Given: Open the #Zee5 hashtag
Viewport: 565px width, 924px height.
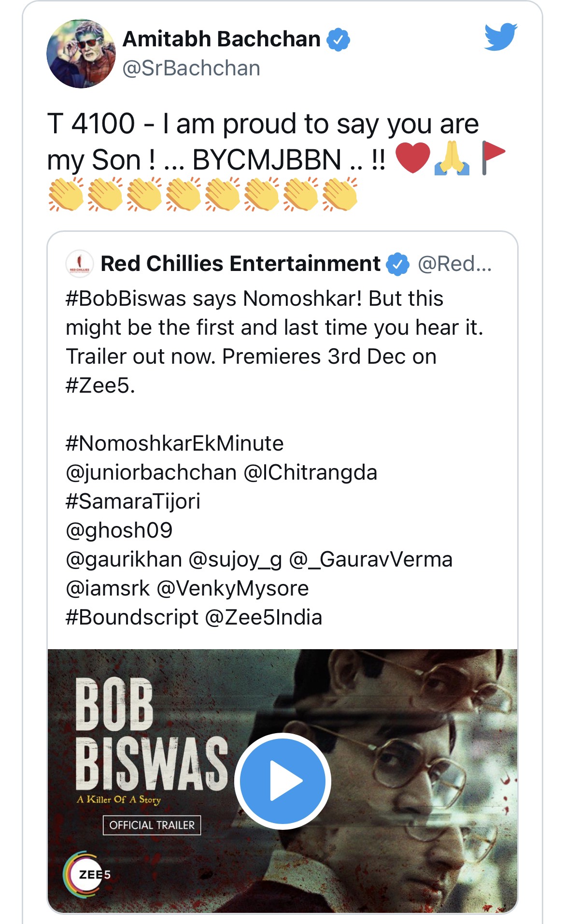Looking at the screenshot, I should 99,385.
